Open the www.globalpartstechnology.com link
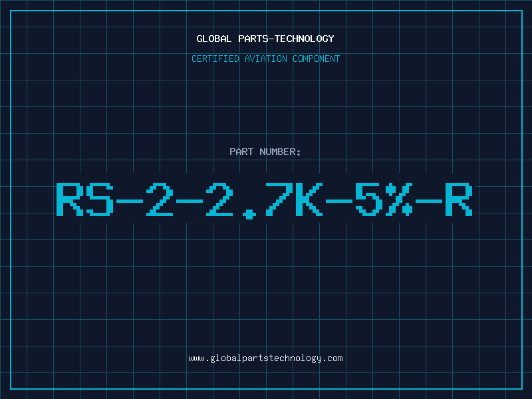This screenshot has height=399, width=532. (265, 358)
